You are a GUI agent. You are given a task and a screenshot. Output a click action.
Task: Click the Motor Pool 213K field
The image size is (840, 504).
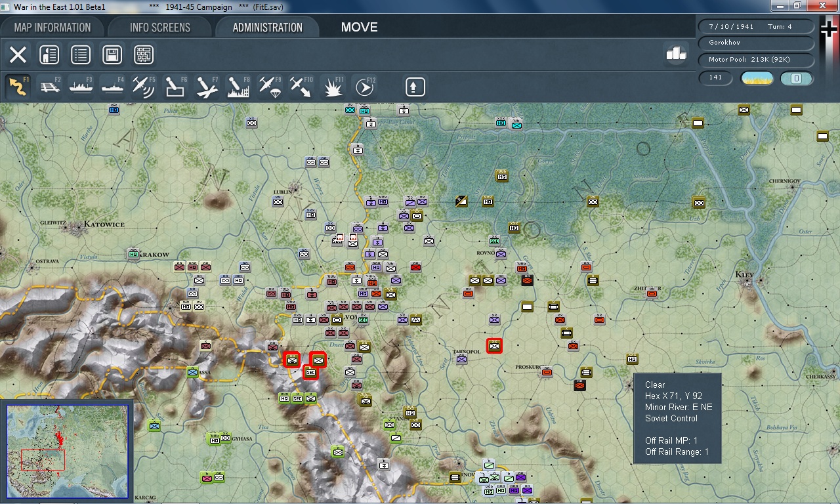pos(756,60)
